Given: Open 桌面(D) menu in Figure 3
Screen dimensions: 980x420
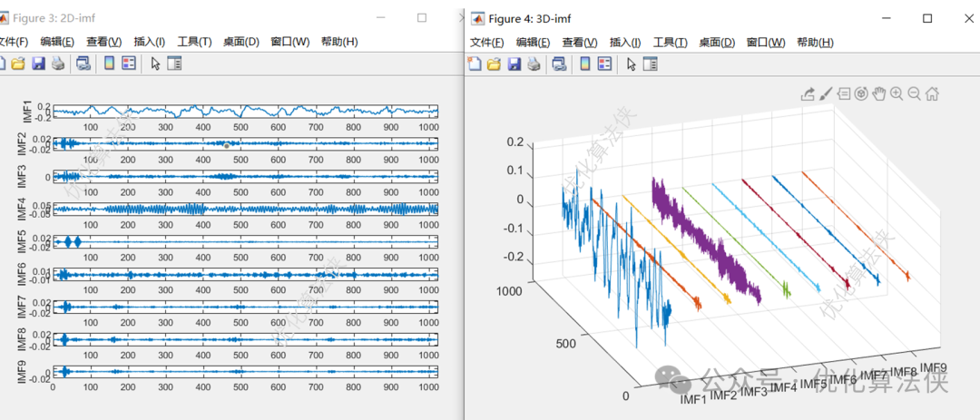Looking at the screenshot, I should 241,42.
